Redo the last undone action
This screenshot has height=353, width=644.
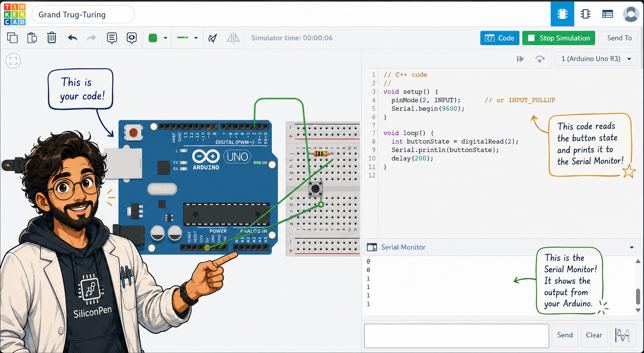point(92,38)
